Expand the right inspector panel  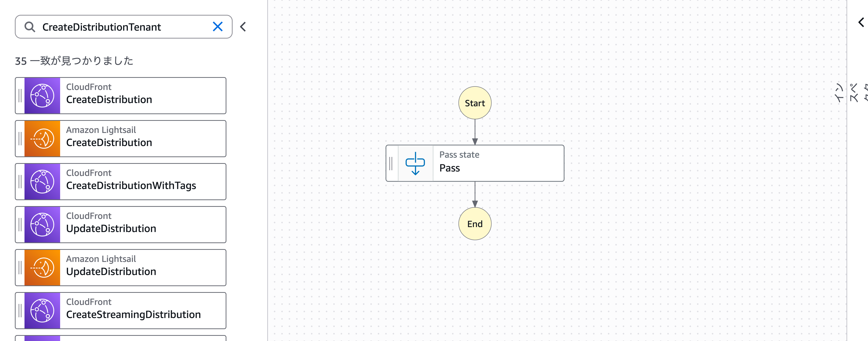point(861,22)
